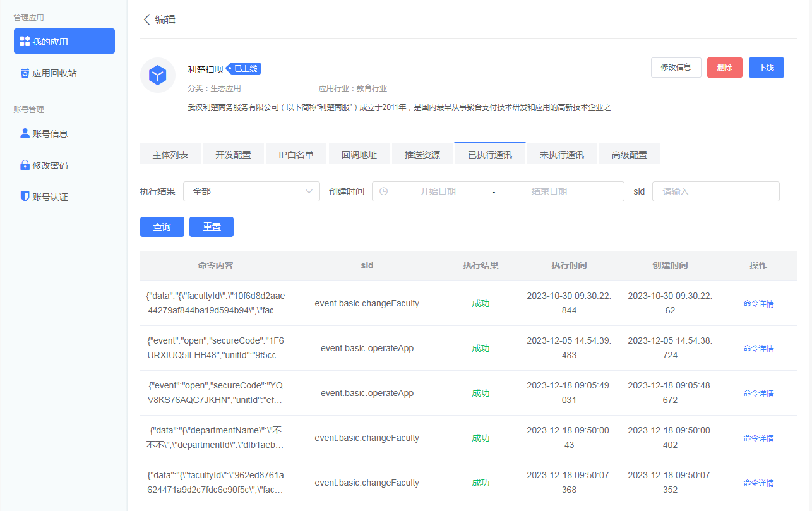The image size is (812, 511).
Task: Click the 利楚扫呗 app logo
Action: tap(157, 75)
